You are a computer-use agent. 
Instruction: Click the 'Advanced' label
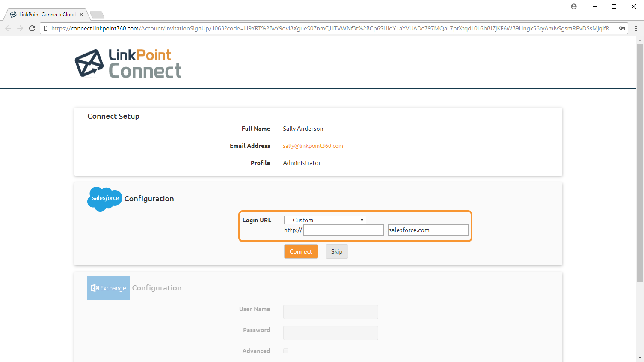pyautogui.click(x=256, y=351)
